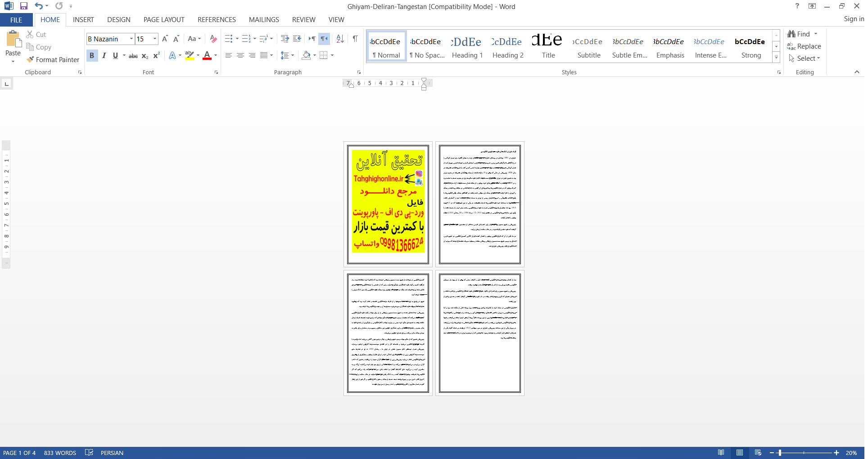
Task: Open the FILE tab
Action: coord(16,20)
